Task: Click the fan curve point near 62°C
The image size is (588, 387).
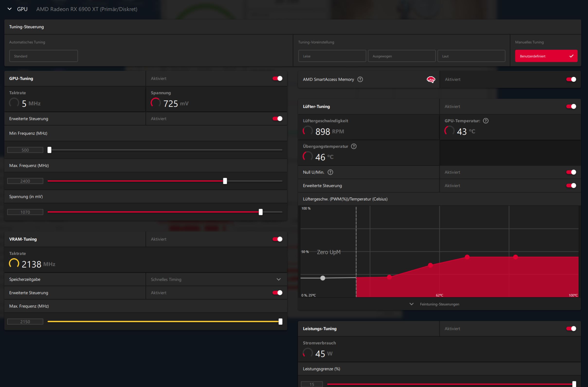Action: [430, 265]
